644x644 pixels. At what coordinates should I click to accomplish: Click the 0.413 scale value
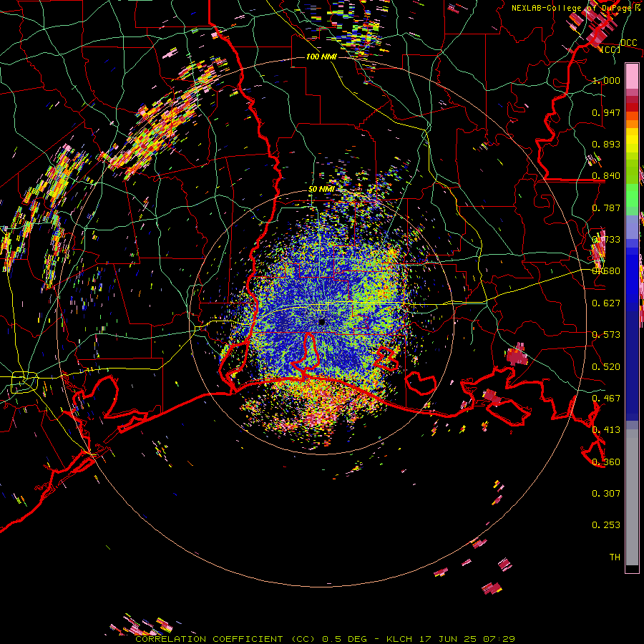point(606,430)
